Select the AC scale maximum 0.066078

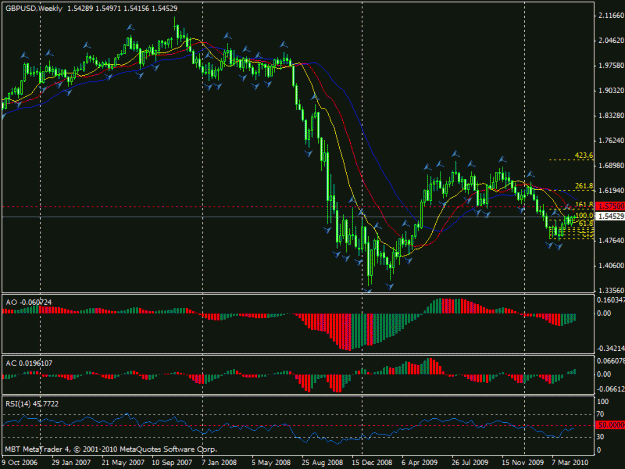[x=611, y=361]
